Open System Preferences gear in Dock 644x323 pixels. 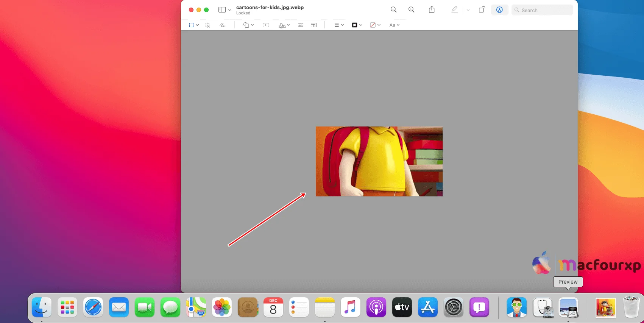(x=454, y=307)
